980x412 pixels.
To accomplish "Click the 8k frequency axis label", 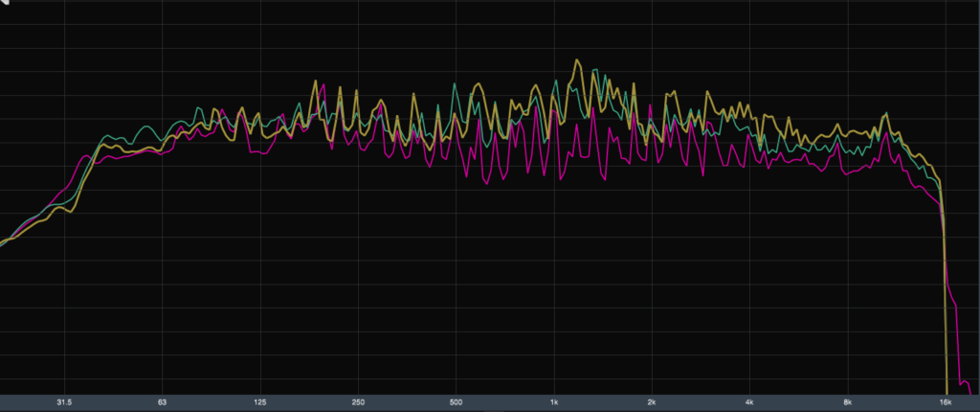I will pyautogui.click(x=848, y=402).
